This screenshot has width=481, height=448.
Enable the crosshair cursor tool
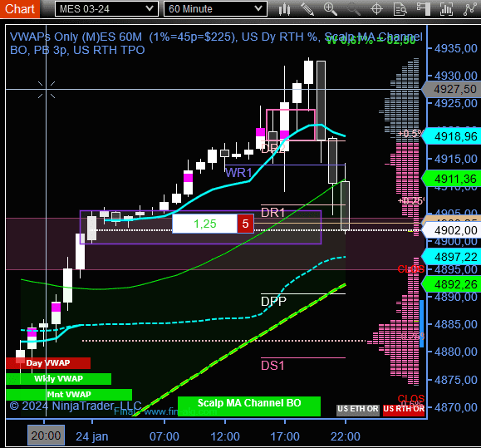376,9
